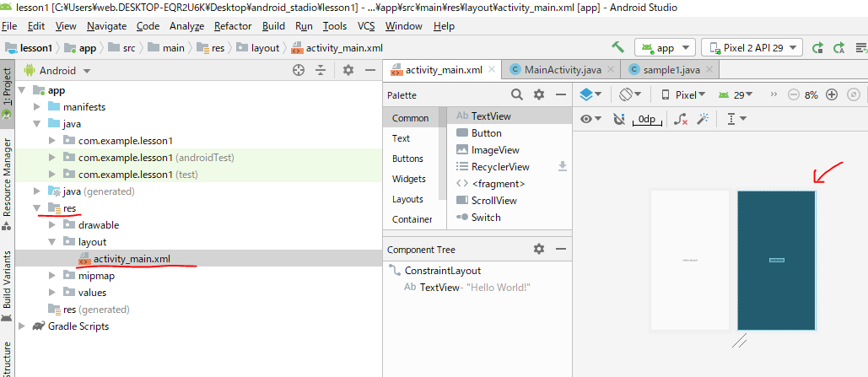Click the Palette search magnifier icon
Viewport: 868px width, 377px height.
coord(517,95)
